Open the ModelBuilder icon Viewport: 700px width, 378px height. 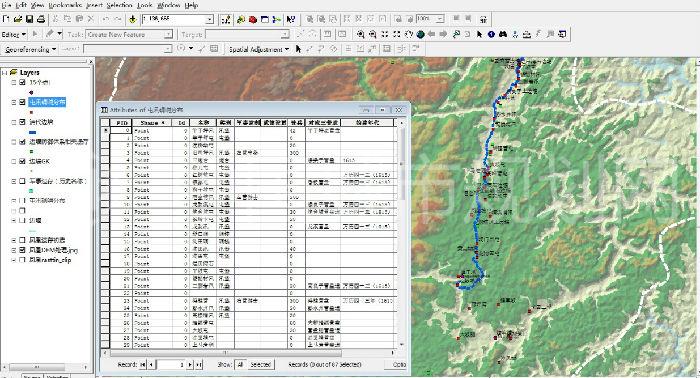(277, 19)
